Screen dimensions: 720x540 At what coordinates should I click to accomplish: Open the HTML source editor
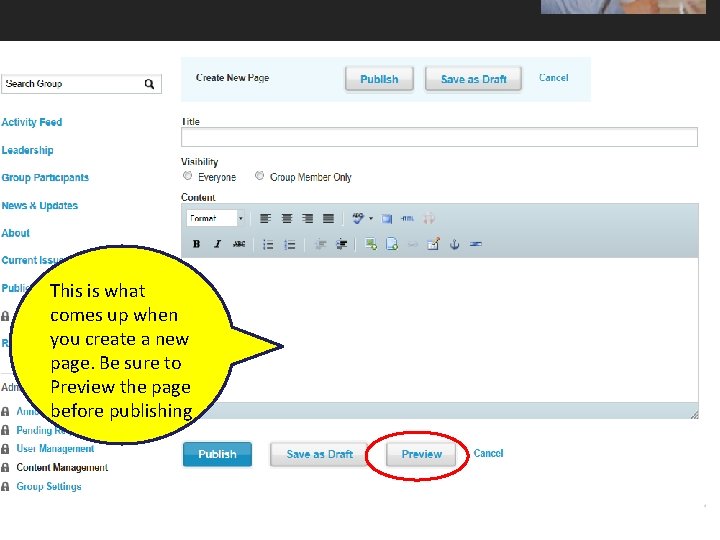(x=407, y=219)
